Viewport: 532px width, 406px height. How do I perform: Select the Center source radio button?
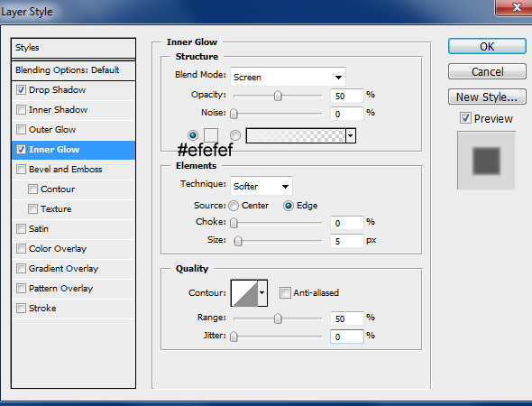(234, 206)
